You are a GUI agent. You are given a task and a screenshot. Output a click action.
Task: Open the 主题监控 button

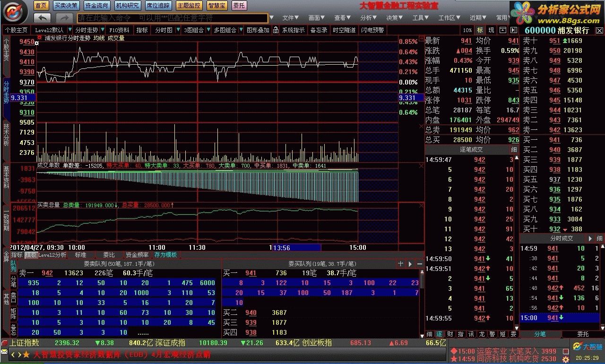point(189,6)
